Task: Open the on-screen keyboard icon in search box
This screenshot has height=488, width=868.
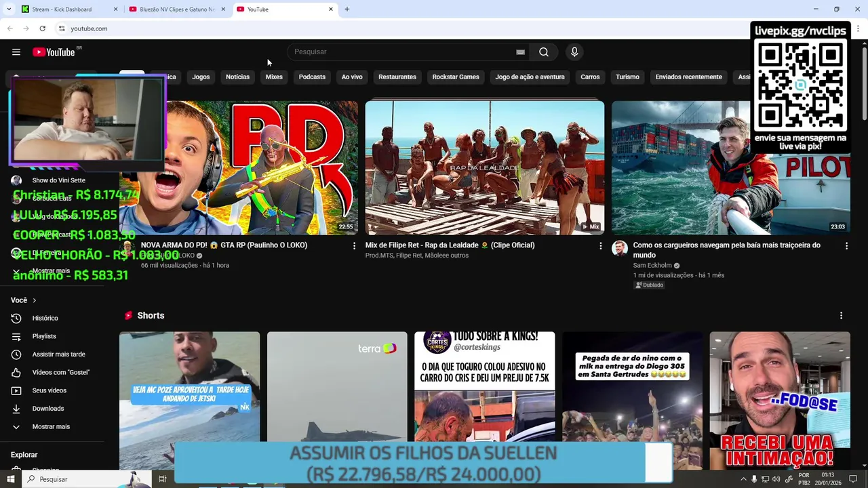Action: (x=520, y=52)
